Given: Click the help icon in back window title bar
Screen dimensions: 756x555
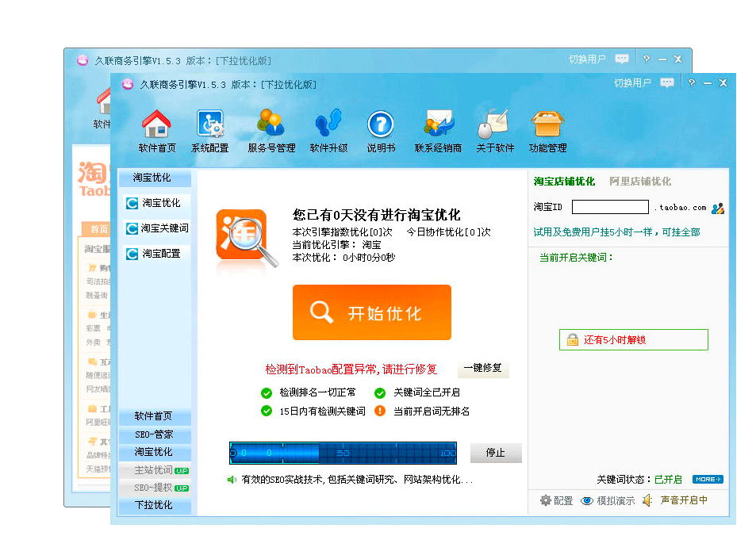Looking at the screenshot, I should 647,59.
